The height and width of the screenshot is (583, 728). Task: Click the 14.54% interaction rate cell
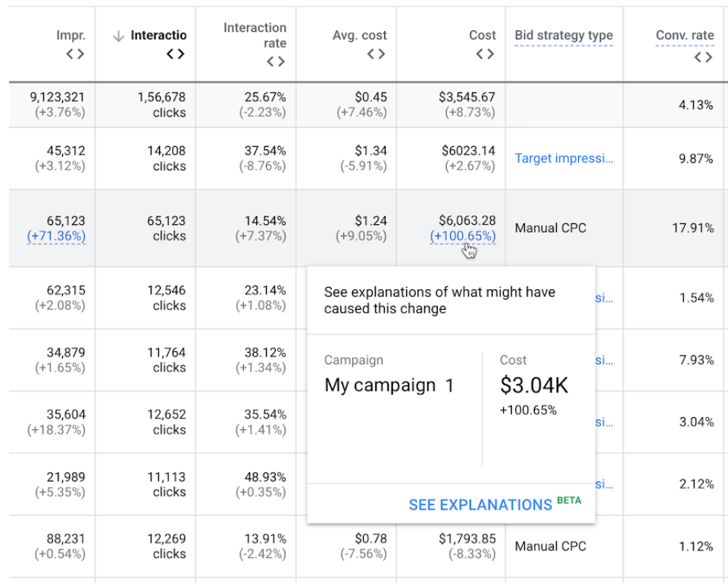point(265,220)
